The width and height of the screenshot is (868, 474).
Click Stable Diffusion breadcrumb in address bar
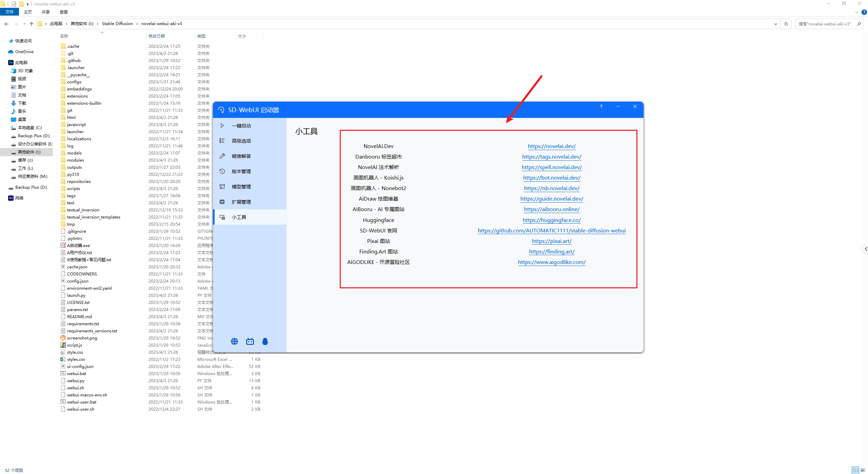point(117,24)
